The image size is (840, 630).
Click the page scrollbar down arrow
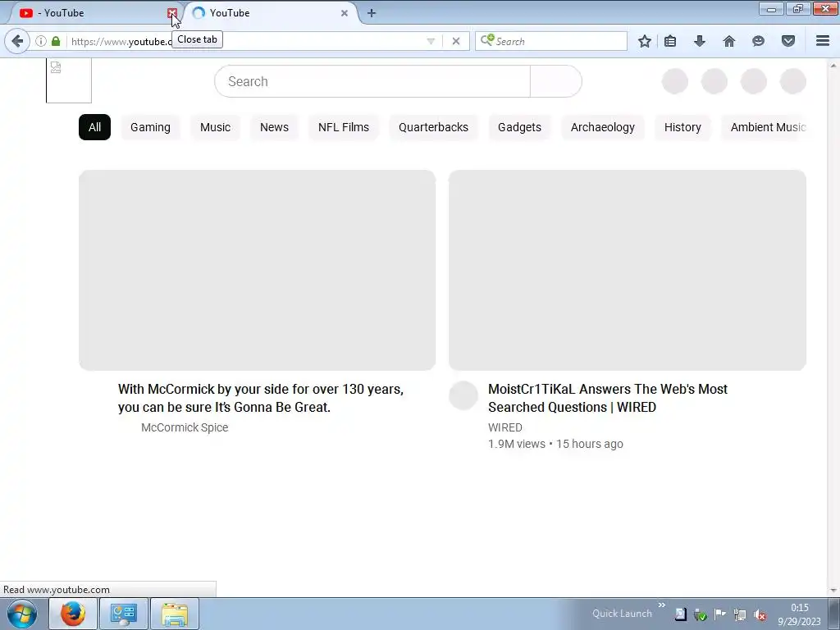[x=833, y=591]
